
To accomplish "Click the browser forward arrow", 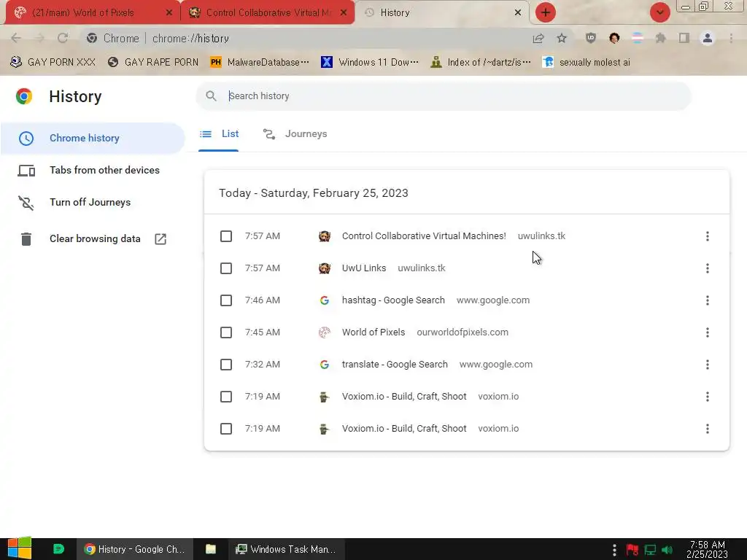I will pyautogui.click(x=39, y=38).
